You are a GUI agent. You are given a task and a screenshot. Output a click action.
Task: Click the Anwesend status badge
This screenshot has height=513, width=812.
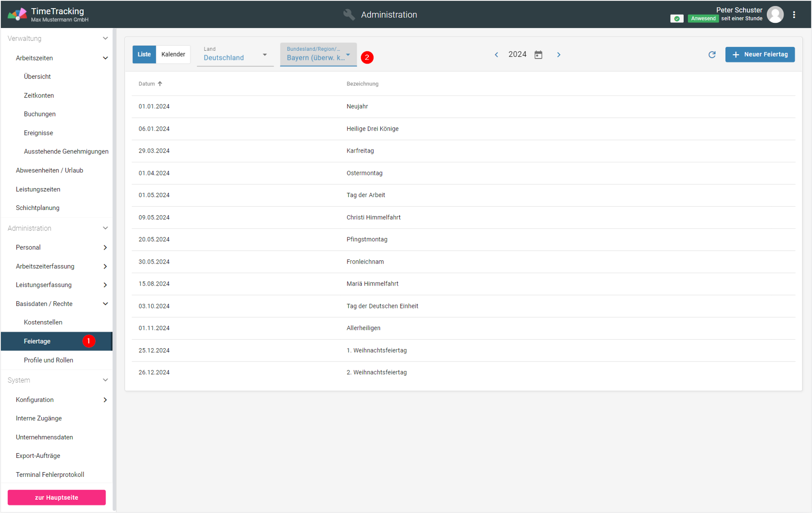(703, 19)
